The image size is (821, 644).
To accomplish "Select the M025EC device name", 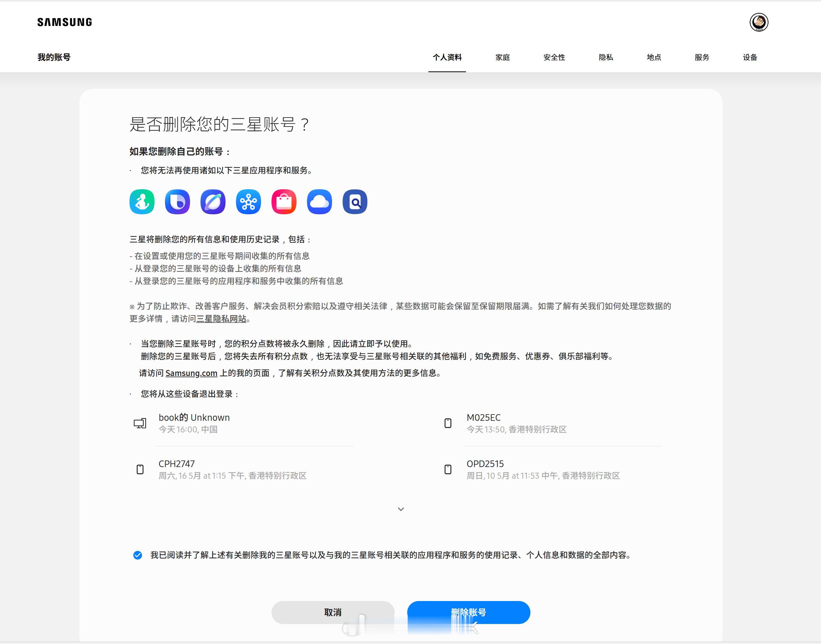I will tap(484, 417).
